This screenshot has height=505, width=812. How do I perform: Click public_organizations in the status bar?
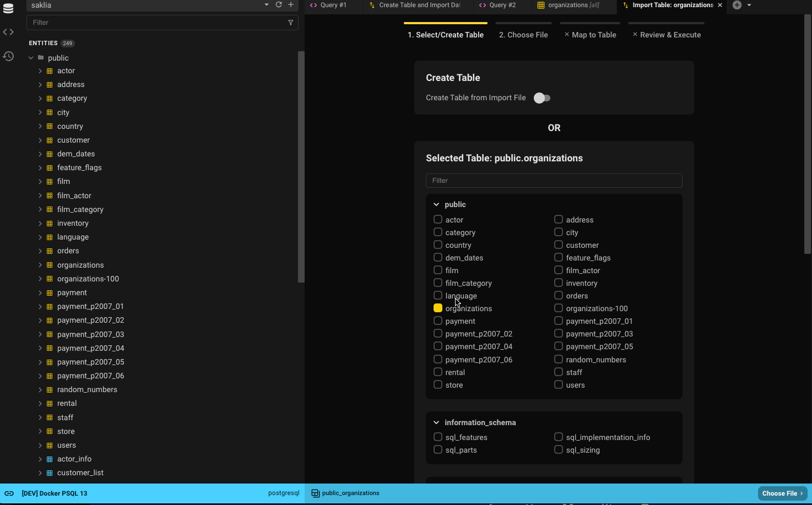(x=350, y=493)
